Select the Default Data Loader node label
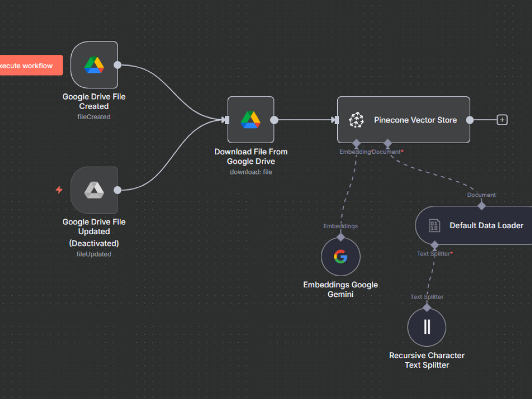 [486, 226]
